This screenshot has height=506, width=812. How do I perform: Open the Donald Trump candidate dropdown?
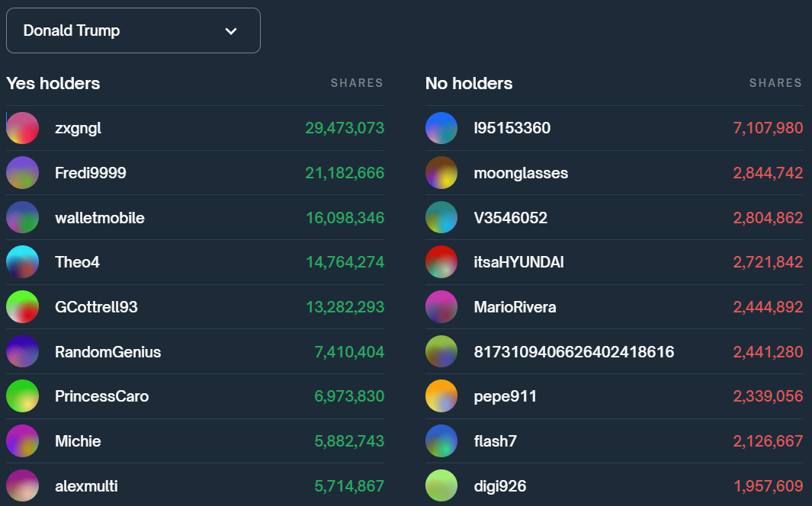[x=133, y=30]
